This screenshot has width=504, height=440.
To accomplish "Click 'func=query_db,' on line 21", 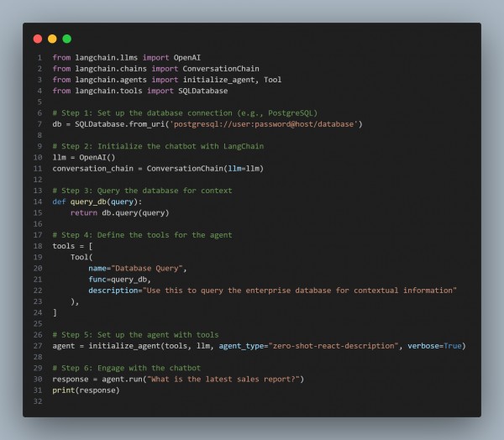I will (x=119, y=280).
